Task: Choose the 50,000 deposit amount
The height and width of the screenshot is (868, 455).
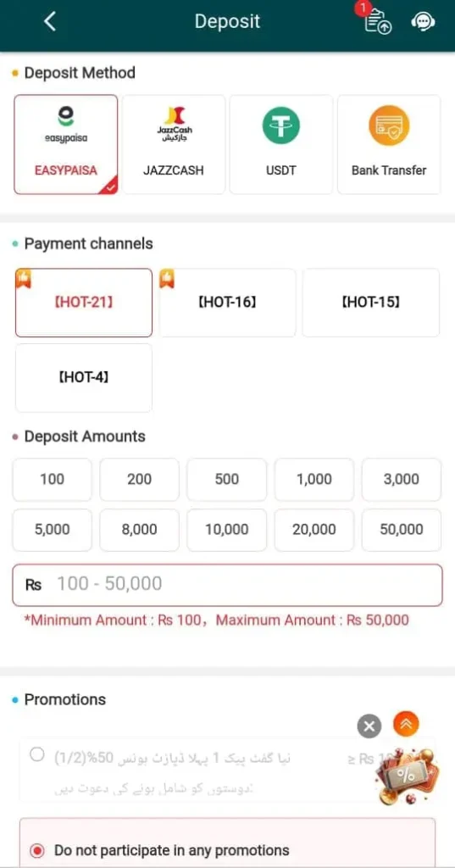Action: pyautogui.click(x=402, y=530)
